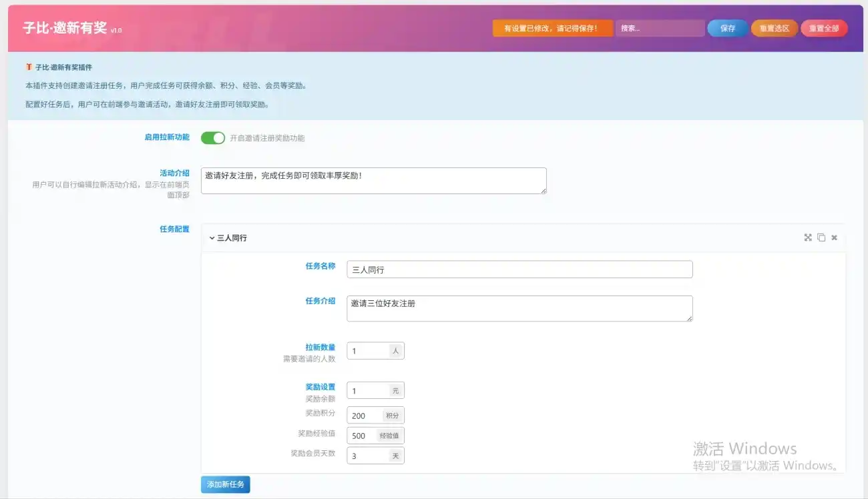
Task: Remove the 三人同行 task via X icon
Action: click(833, 237)
